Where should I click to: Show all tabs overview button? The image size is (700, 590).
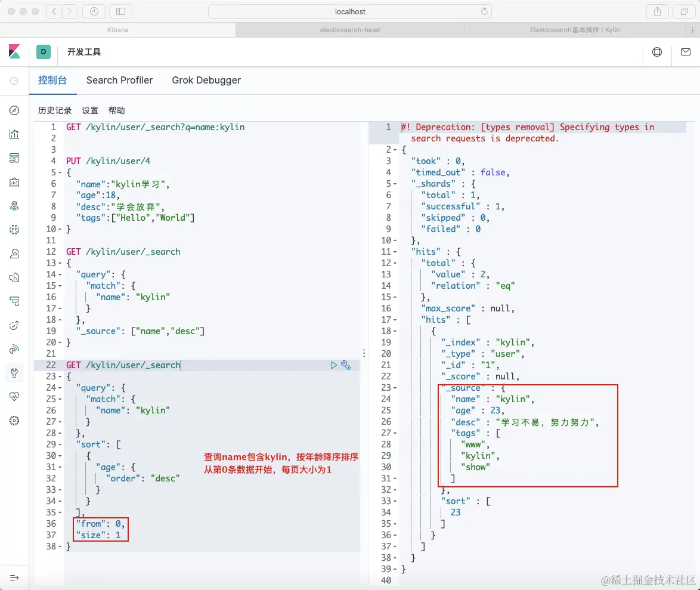click(684, 11)
